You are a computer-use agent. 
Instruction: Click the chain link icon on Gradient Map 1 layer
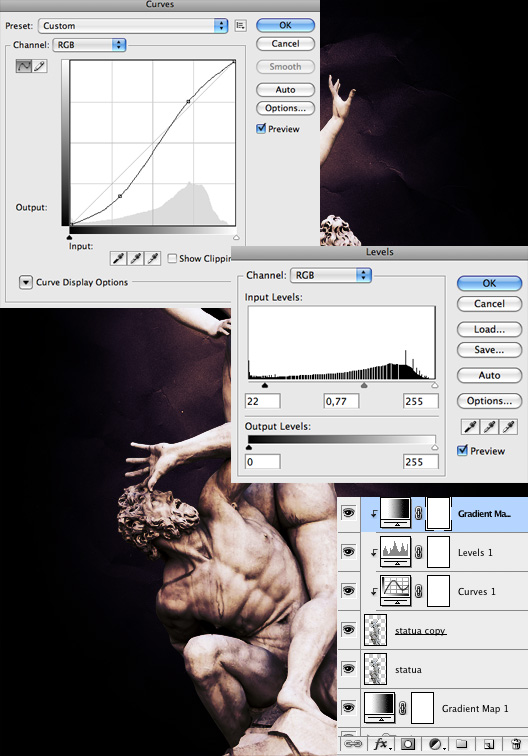coord(403,708)
